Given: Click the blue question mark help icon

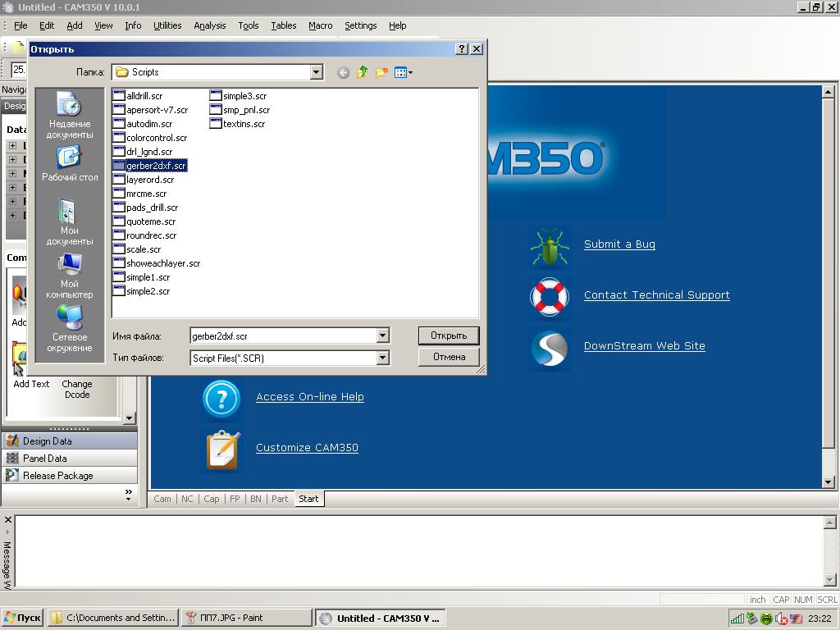Looking at the screenshot, I should tap(221, 399).
